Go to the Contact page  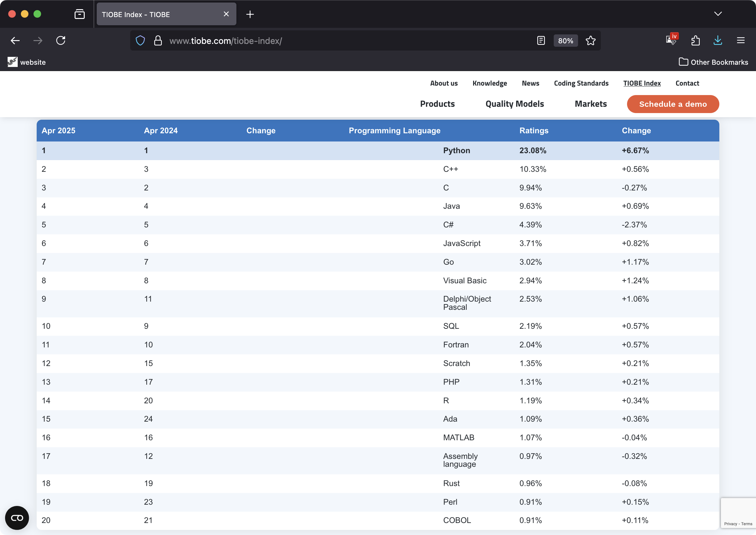tap(687, 83)
